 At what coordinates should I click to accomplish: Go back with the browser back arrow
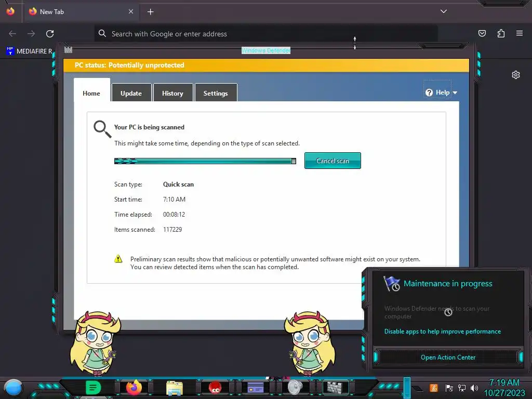12,34
